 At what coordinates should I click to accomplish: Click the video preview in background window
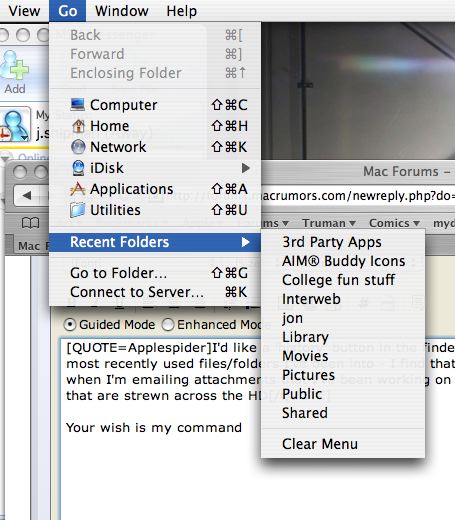tap(358, 91)
